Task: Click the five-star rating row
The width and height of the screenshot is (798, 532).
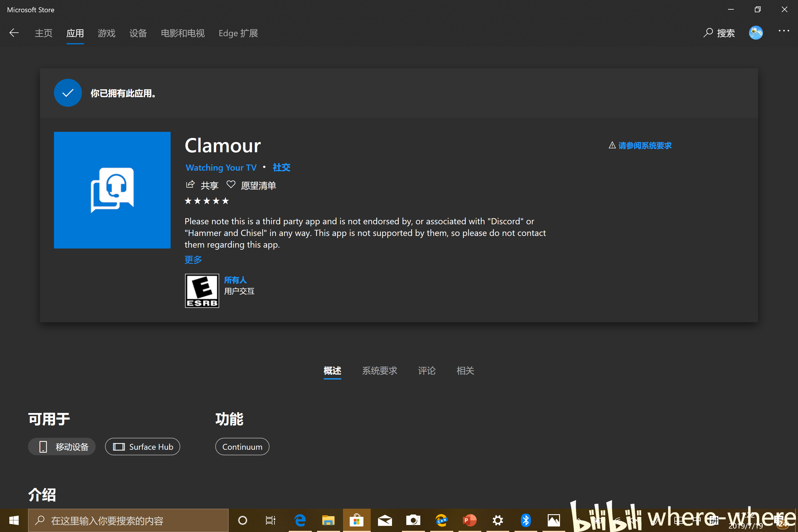Action: pos(206,201)
